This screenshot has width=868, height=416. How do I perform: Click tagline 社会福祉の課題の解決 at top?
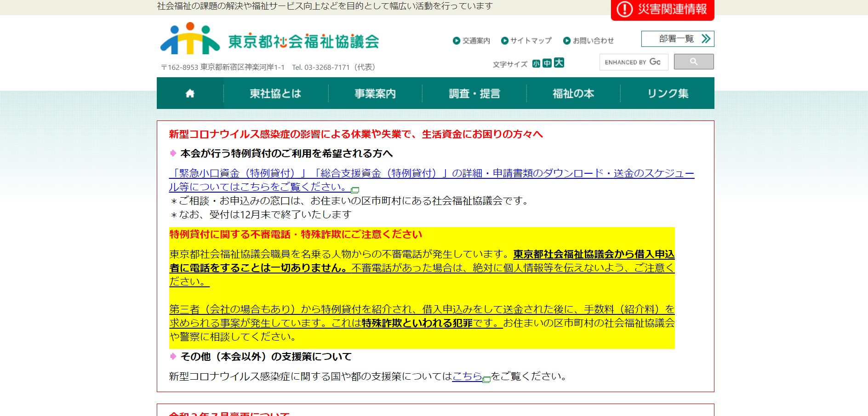pyautogui.click(x=325, y=6)
